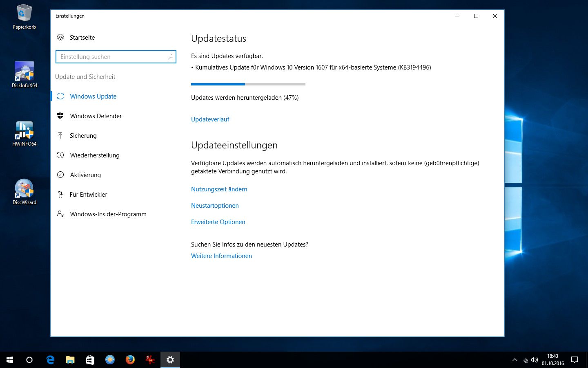Click the red 64 app in taskbar
Screen dimensions: 588x368
click(150, 360)
